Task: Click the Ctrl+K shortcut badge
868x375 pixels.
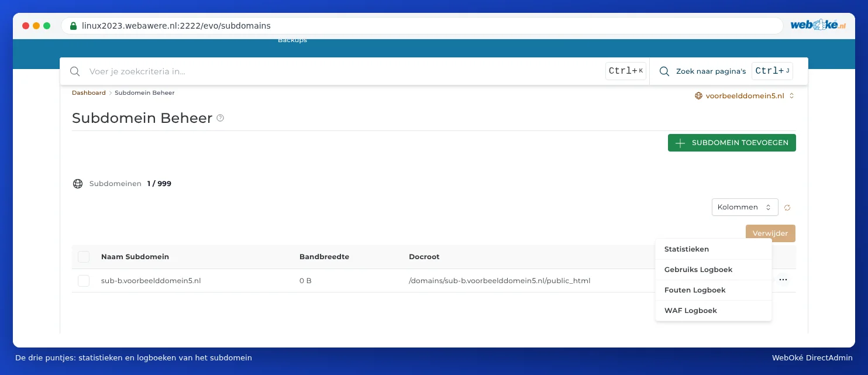Action: tap(626, 71)
